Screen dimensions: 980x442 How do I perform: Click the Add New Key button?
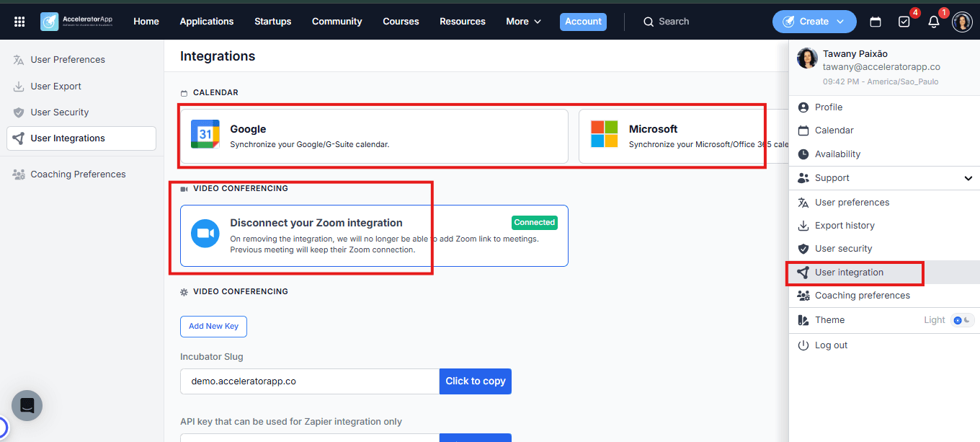[x=213, y=327]
